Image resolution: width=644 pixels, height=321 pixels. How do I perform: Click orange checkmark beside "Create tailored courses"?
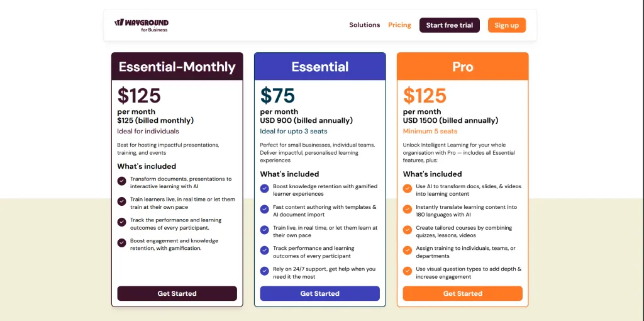coord(408,230)
